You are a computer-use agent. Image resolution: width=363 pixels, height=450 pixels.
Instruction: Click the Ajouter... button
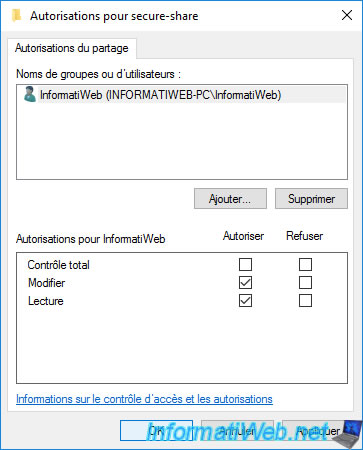point(230,199)
